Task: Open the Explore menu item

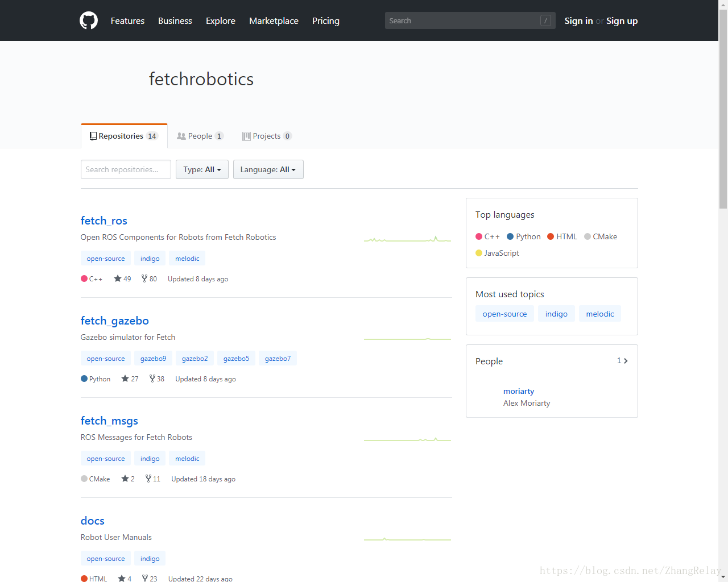Action: 221,20
